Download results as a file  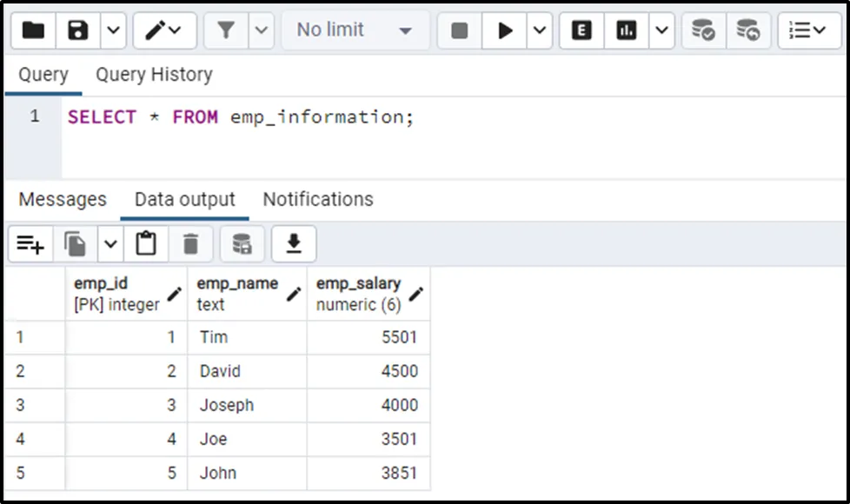click(294, 244)
